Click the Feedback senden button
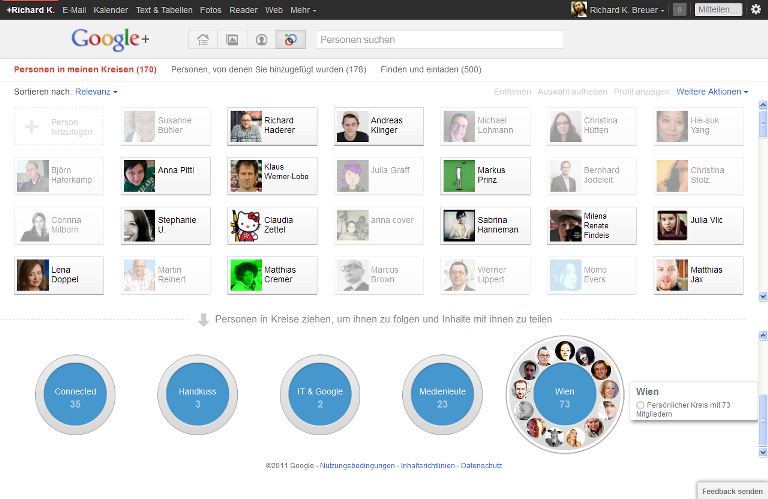The height and width of the screenshot is (499, 768). click(x=732, y=491)
